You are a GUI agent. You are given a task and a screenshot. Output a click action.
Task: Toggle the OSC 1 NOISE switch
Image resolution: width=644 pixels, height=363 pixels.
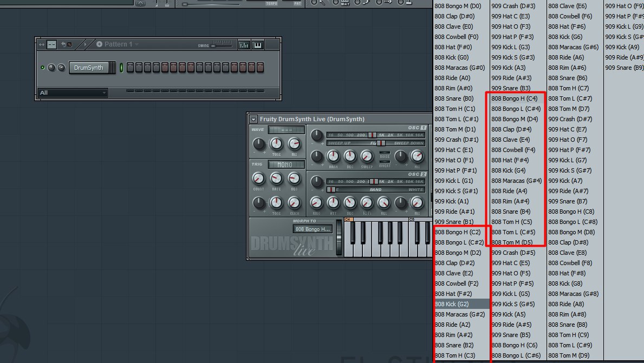pos(385,153)
